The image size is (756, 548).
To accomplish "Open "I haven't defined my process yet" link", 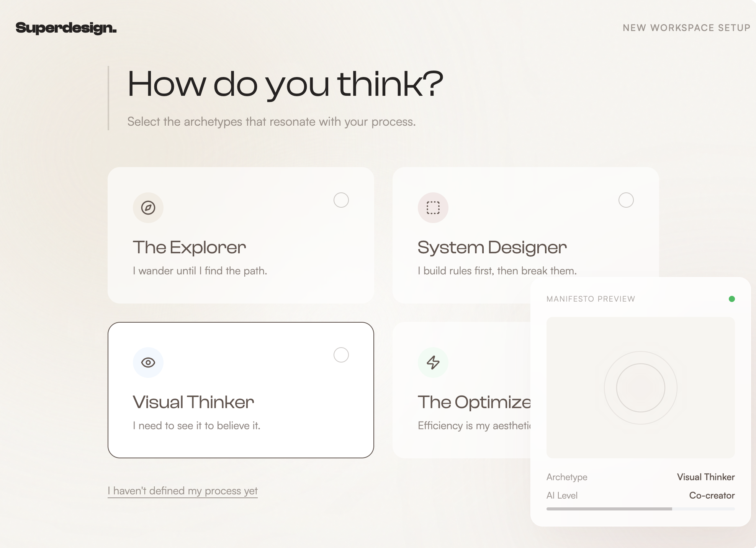I will 183,491.
